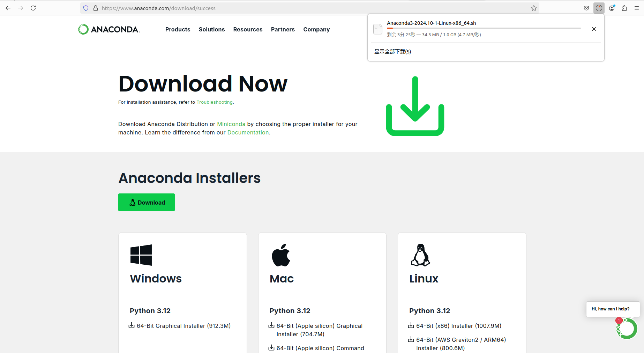Viewport: 644px width, 353px height.
Task: Click download icon beside Mac Command Line Installer
Action: point(271,348)
